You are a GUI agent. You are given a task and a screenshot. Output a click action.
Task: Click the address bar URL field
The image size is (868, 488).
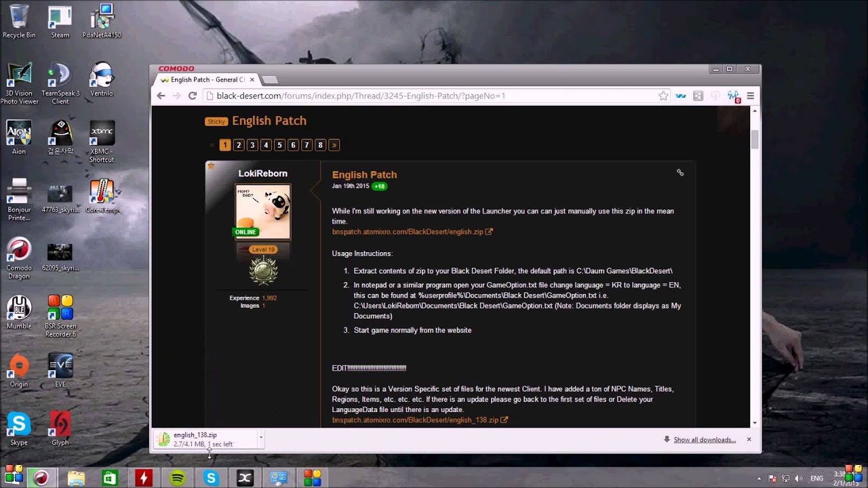point(434,96)
